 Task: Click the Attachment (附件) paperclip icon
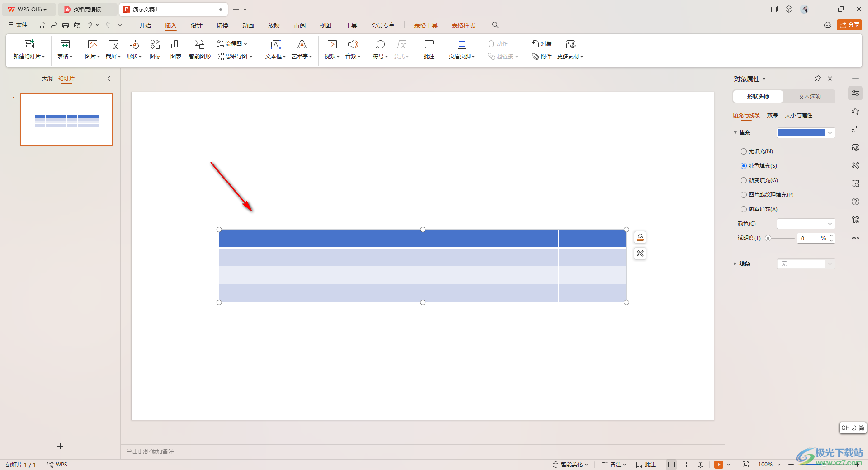point(535,56)
